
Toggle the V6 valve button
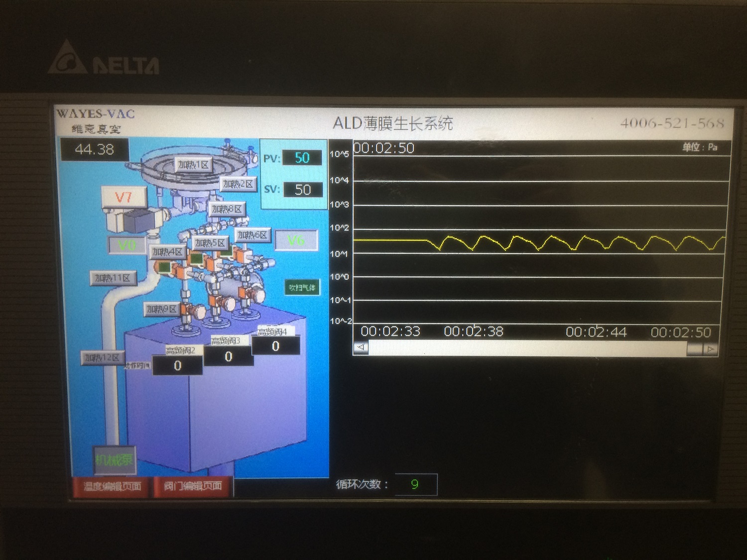tap(296, 241)
